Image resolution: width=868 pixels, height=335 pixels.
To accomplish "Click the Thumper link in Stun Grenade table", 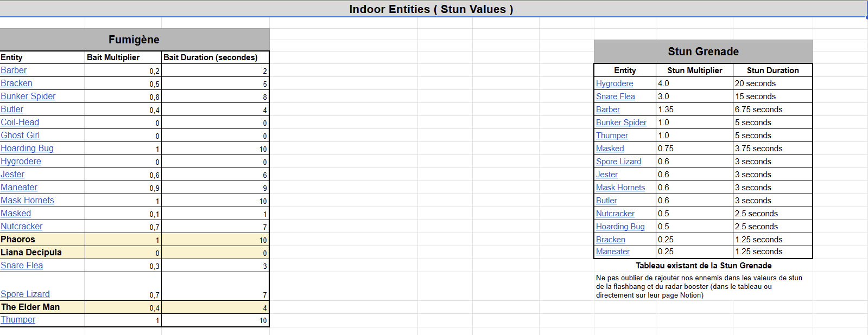I will [x=612, y=136].
